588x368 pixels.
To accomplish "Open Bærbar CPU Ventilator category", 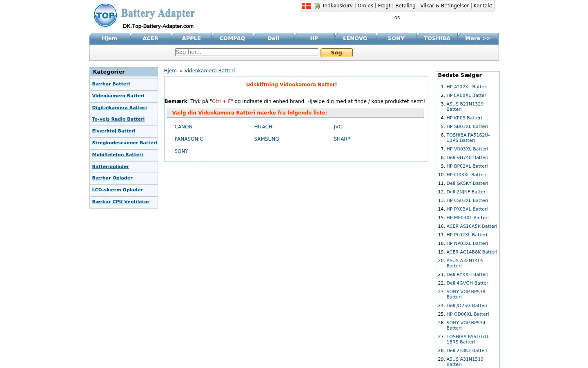I will pos(121,202).
